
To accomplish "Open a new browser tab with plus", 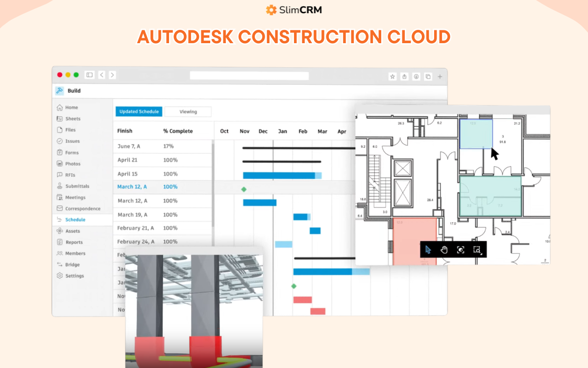I will tap(440, 77).
